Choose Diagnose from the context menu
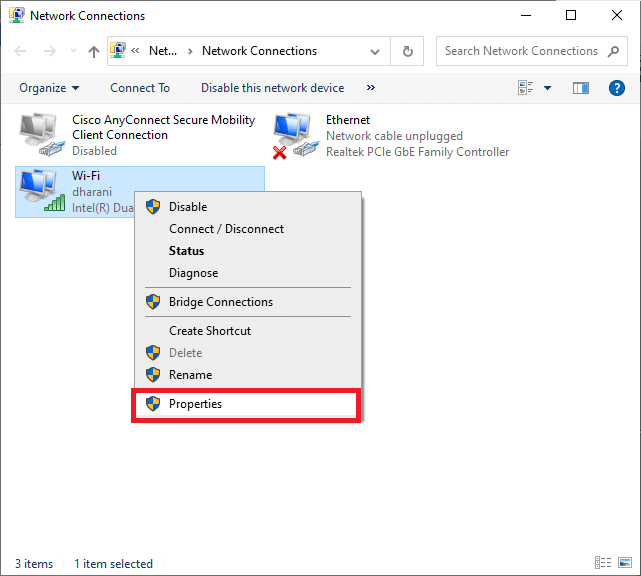 pos(193,273)
